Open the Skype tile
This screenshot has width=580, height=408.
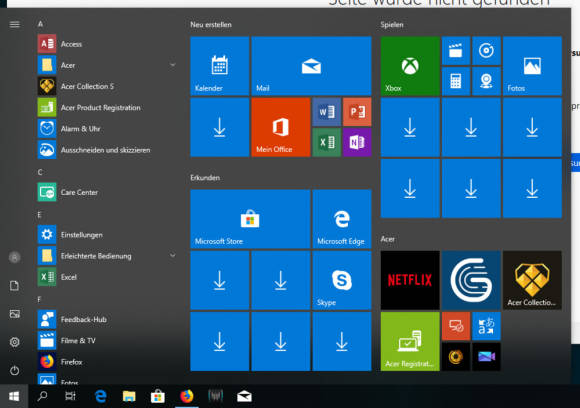(x=342, y=280)
